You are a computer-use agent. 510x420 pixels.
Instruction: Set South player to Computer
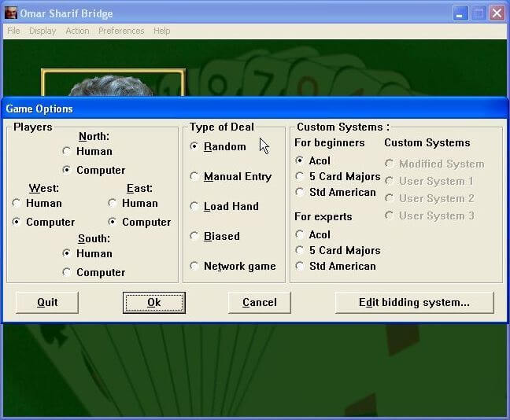point(94,272)
